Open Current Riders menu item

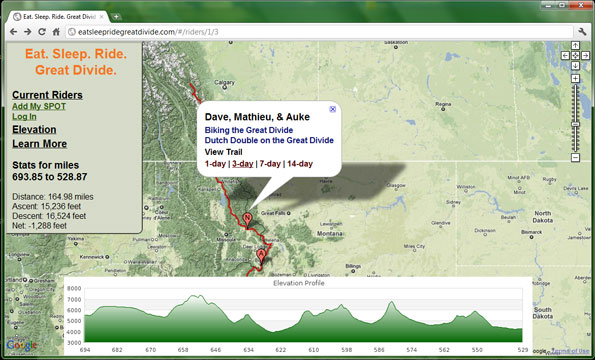[47, 95]
